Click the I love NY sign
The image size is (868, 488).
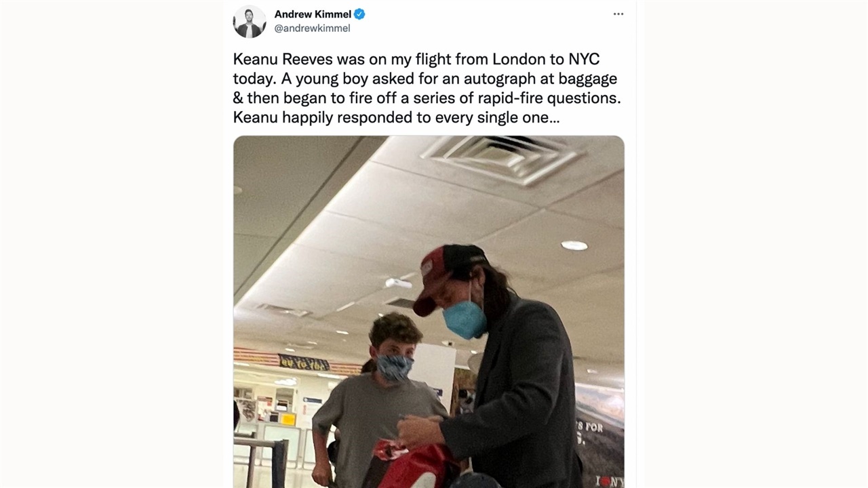[609, 481]
